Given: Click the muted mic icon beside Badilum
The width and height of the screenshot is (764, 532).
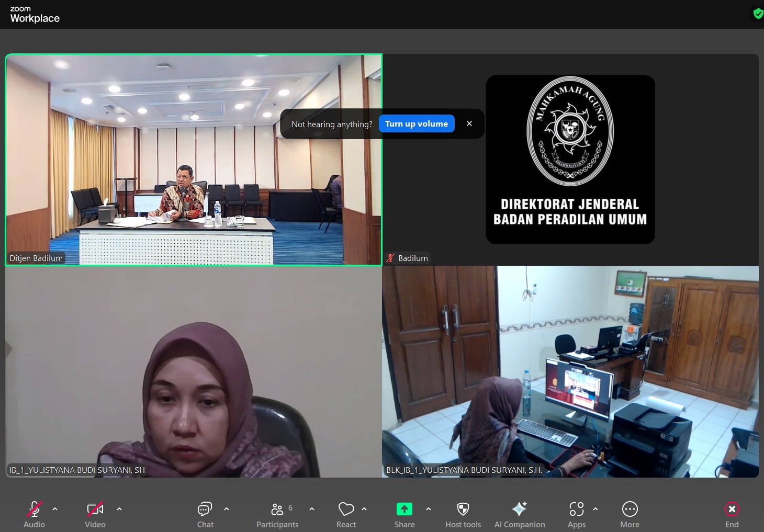Looking at the screenshot, I should pyautogui.click(x=390, y=258).
